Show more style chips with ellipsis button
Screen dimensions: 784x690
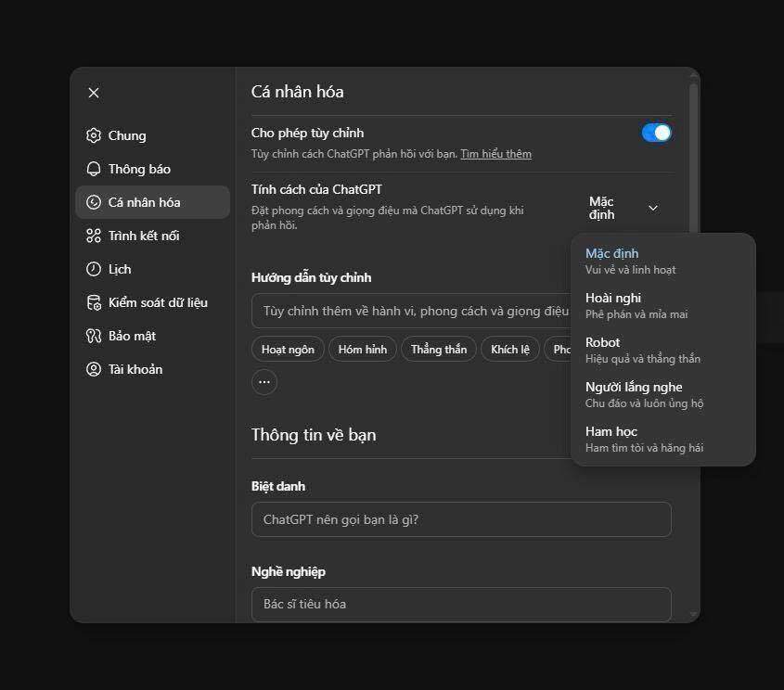(264, 381)
